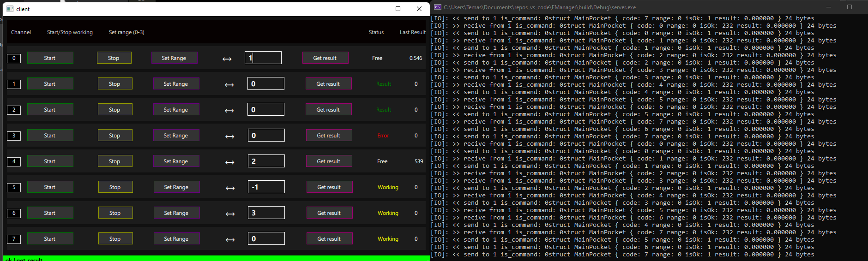Screen dimensions: 868x261
Task: Click the green Result status of channel 1
Action: [384, 84]
